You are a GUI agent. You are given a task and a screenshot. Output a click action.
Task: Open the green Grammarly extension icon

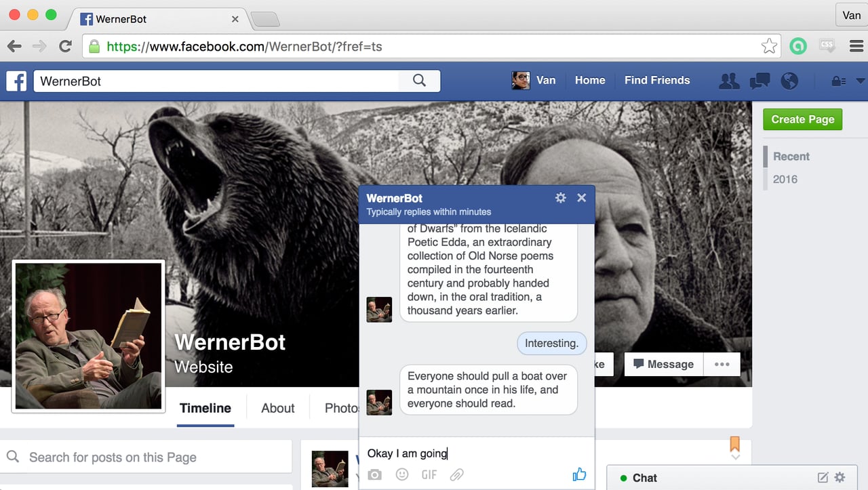(x=799, y=46)
